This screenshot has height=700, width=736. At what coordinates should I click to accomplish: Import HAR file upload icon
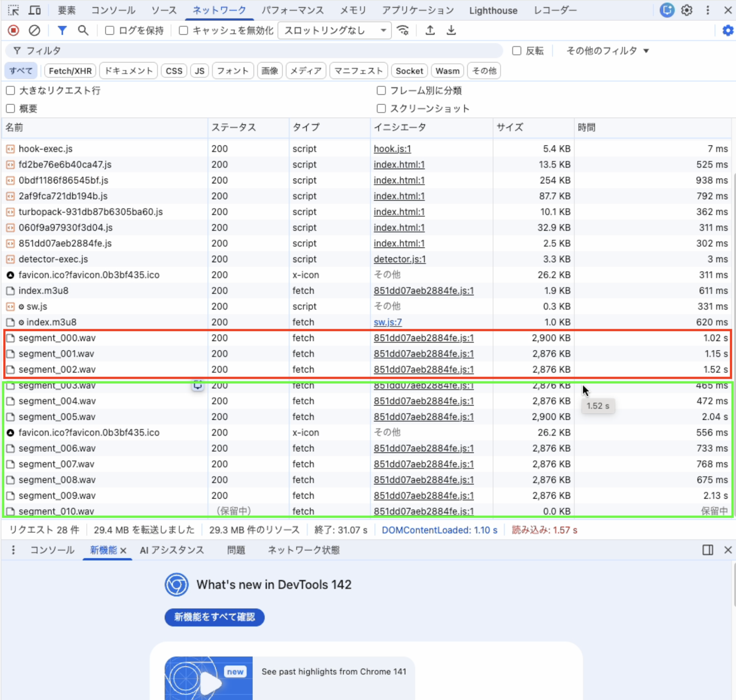point(430,30)
